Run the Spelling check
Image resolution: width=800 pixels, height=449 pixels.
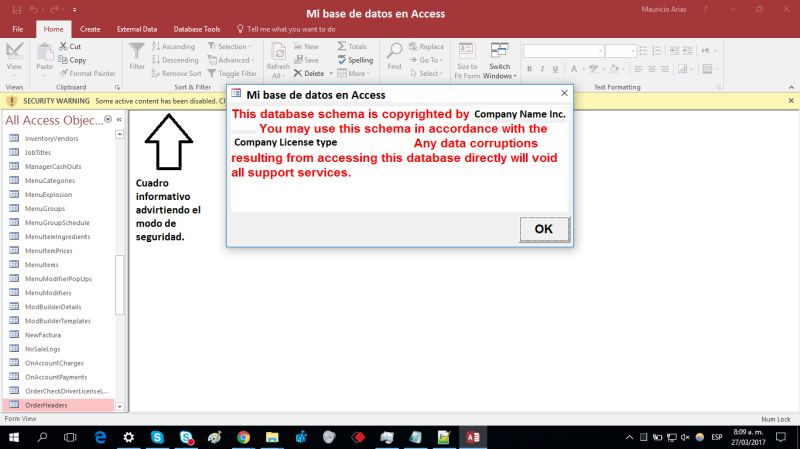355,60
